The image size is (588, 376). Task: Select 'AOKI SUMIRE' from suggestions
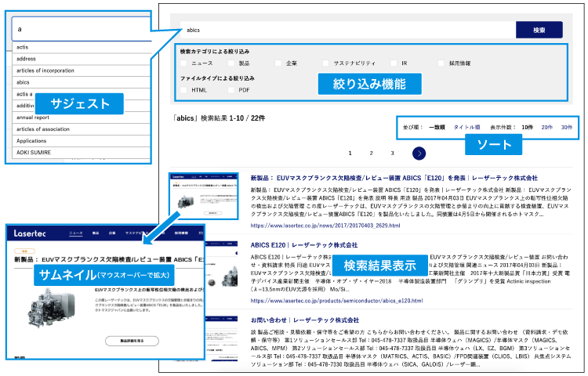[x=82, y=153]
